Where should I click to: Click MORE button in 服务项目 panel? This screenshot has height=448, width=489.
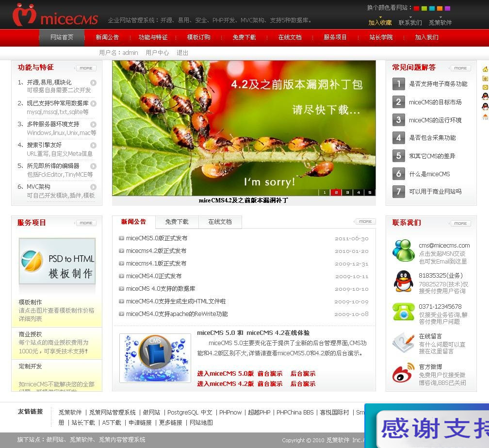pyautogui.click(x=85, y=223)
